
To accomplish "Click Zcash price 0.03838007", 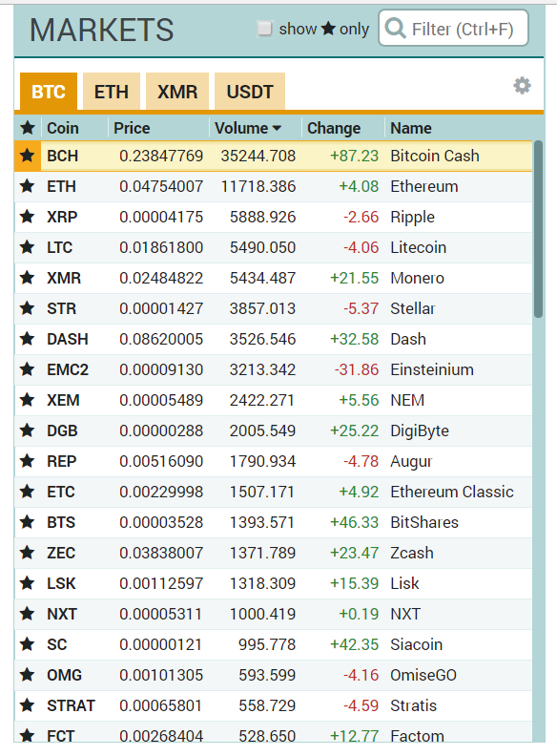I will tap(161, 553).
